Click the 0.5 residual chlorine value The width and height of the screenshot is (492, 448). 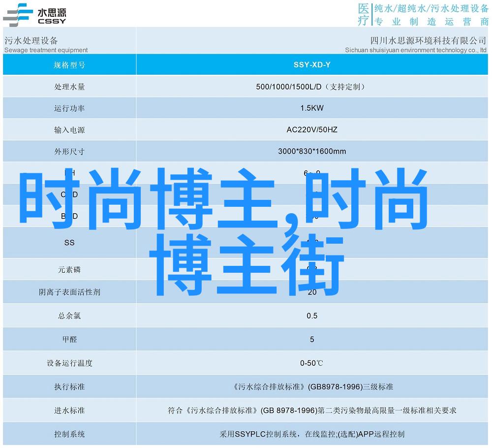click(x=312, y=316)
